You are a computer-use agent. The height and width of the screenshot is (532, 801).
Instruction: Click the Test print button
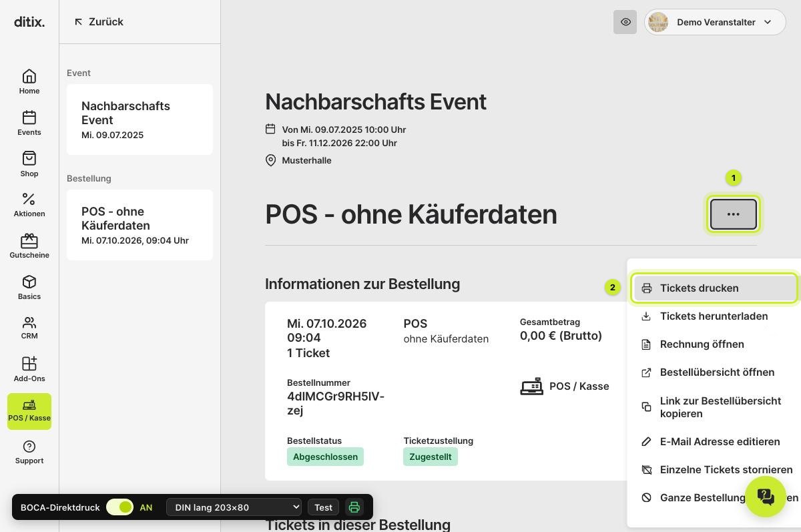coord(323,507)
